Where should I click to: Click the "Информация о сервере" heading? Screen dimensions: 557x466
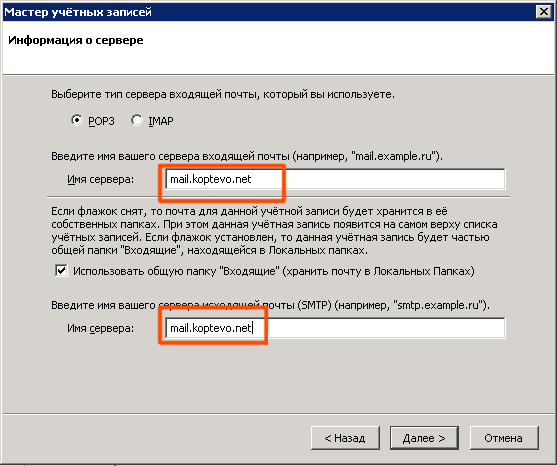(76, 40)
